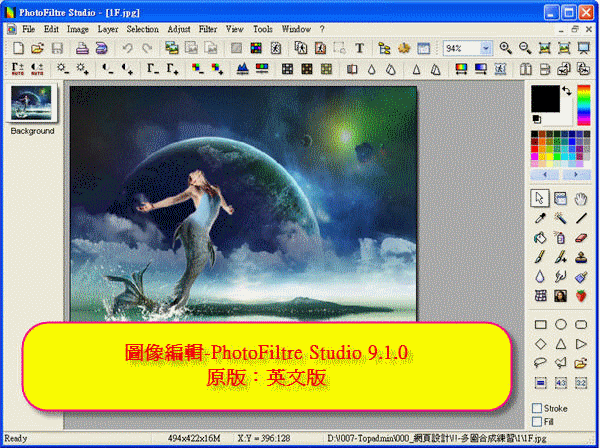The image size is (600, 448).
Task: Swap foreground and background colors
Action: [567, 91]
